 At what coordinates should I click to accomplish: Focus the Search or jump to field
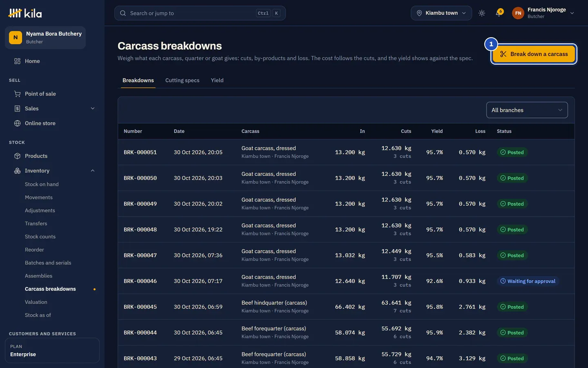coord(200,13)
